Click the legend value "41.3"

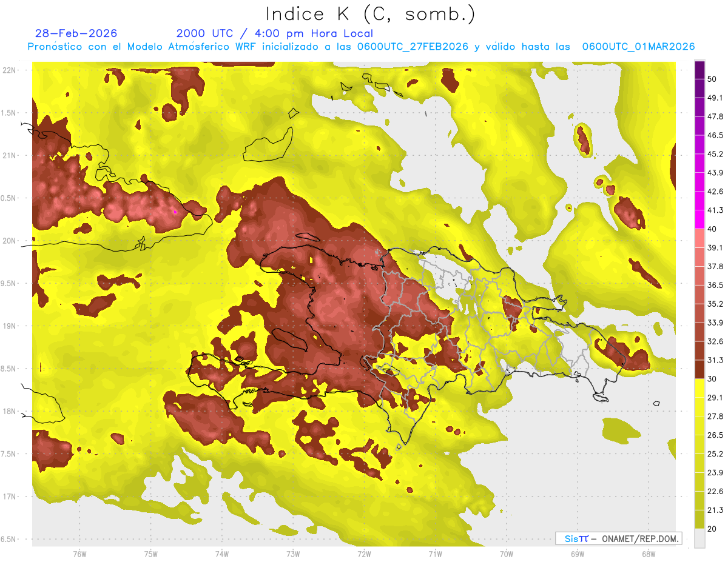tap(715, 210)
